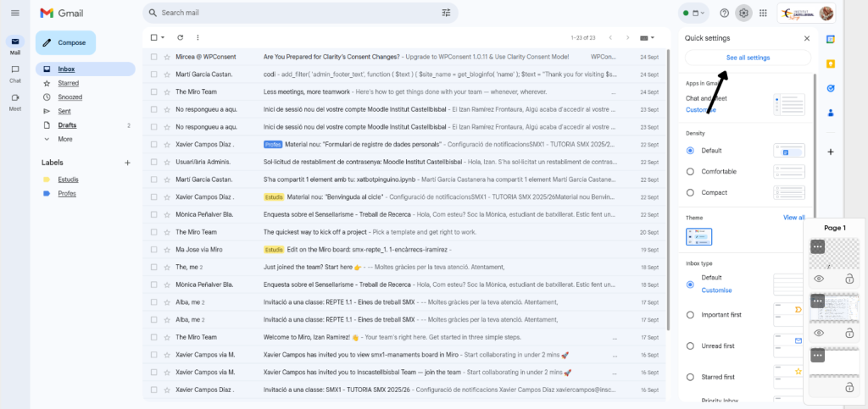Click the See all settings button
Image resolution: width=868 pixels, height=409 pixels.
(x=748, y=58)
